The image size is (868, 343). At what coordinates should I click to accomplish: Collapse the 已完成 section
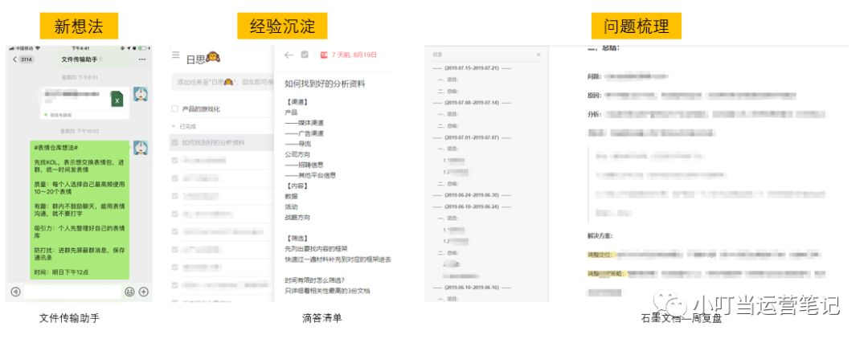tap(172, 126)
